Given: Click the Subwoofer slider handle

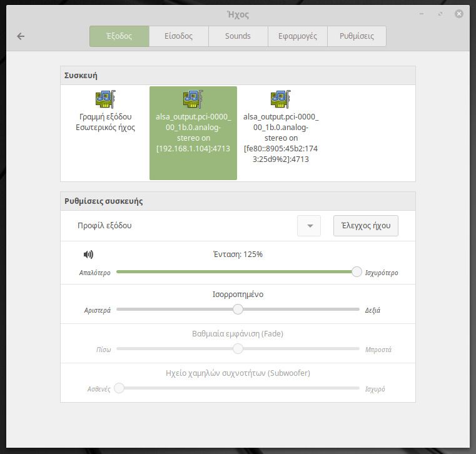Looking at the screenshot, I should [x=119, y=388].
